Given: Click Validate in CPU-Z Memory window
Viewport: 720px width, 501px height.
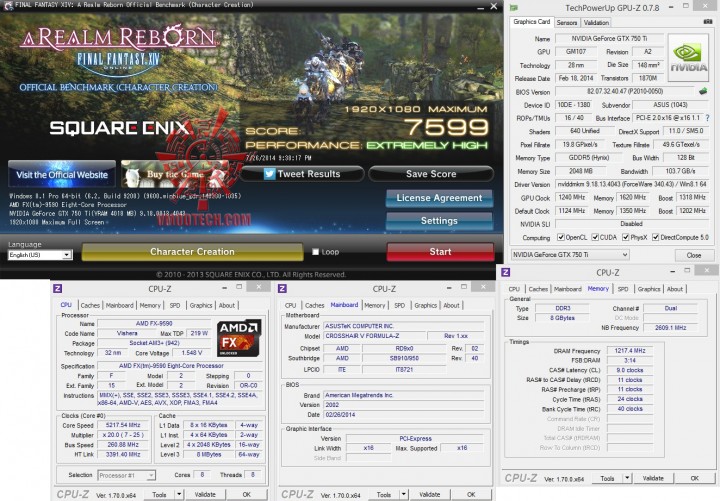Looking at the screenshot, I should click(652, 478).
